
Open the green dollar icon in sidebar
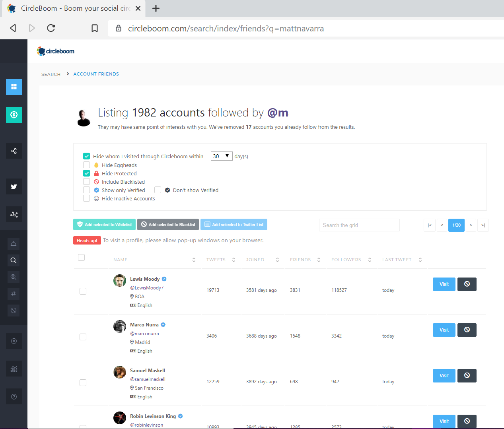pyautogui.click(x=14, y=115)
